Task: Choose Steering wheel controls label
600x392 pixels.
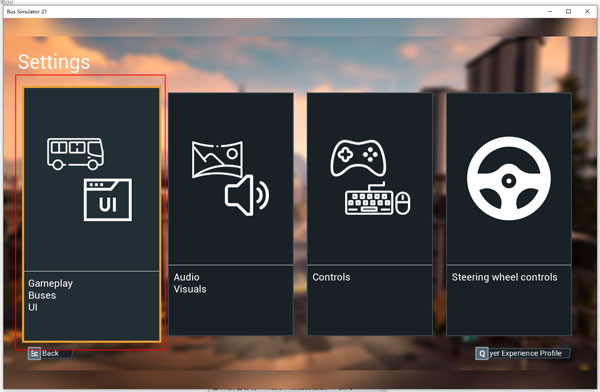Action: point(504,277)
